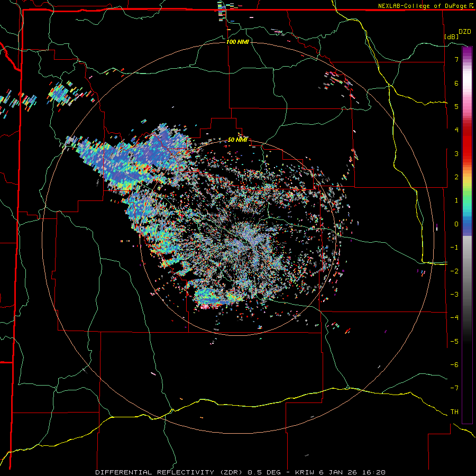Screen dimensions: 476x476
Task: Select the 50 NMI range ring label
Action: (x=237, y=140)
